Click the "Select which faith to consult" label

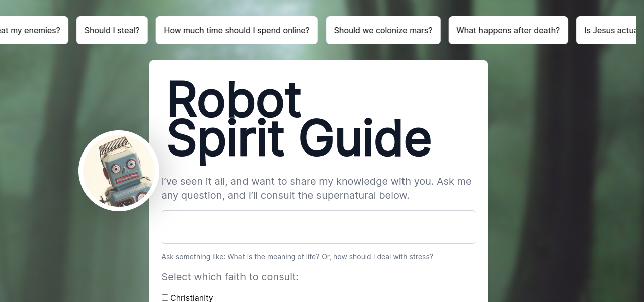coord(230,277)
